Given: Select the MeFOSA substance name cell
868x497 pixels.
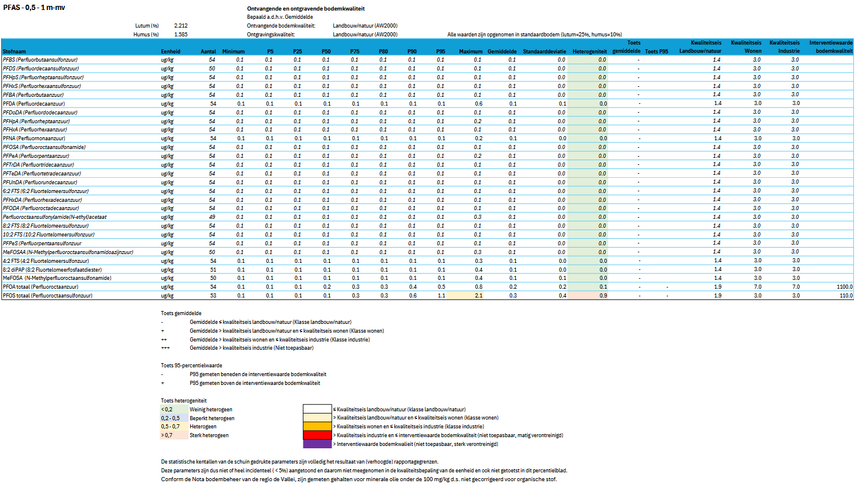Looking at the screenshot, I should pos(57,278).
